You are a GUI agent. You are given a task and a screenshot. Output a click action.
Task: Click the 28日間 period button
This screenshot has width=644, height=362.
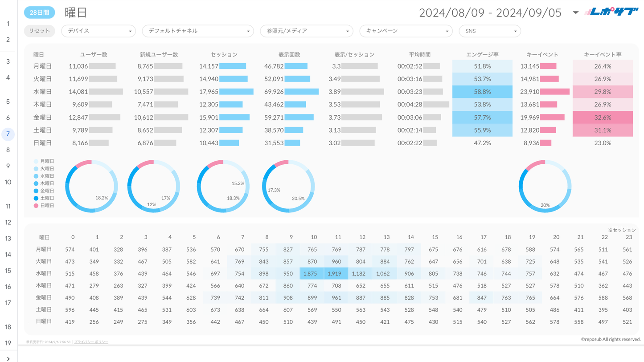39,12
